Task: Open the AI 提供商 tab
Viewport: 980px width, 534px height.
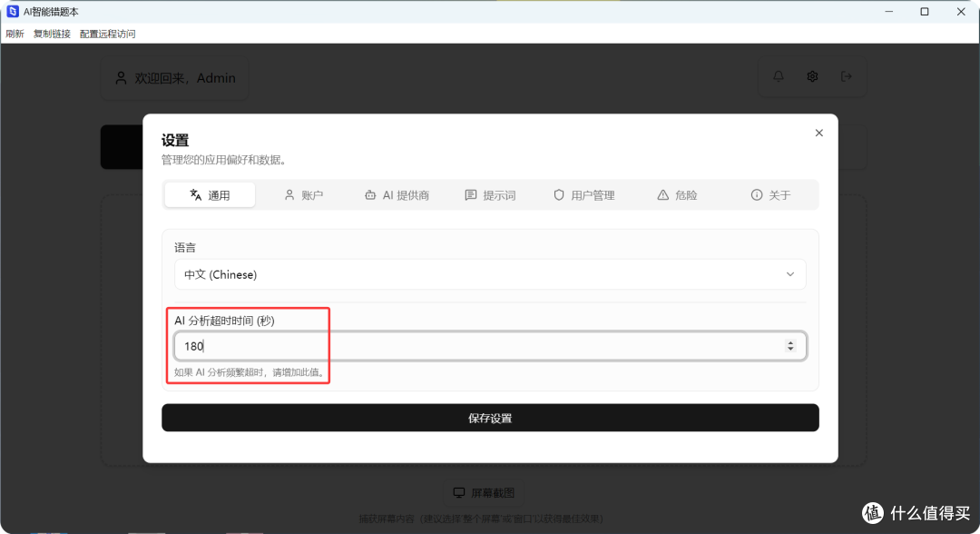Action: 397,195
